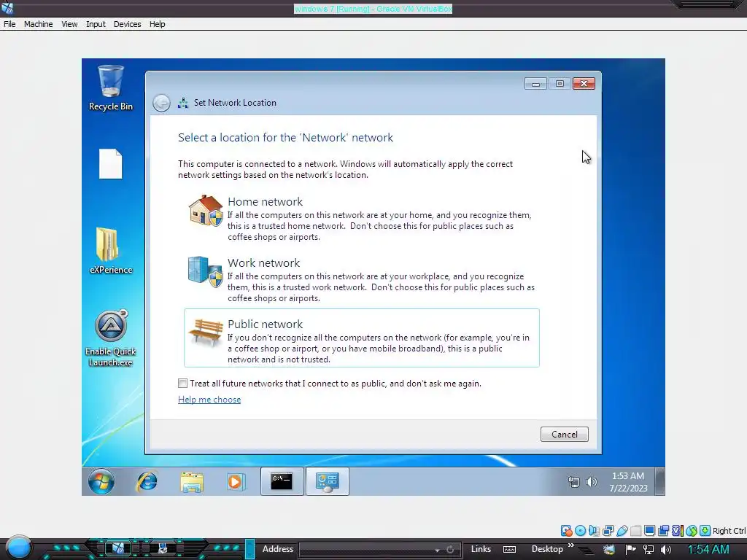Screen dimensions: 747x560
Task: Click the Address toolbar label
Action: coord(278,549)
